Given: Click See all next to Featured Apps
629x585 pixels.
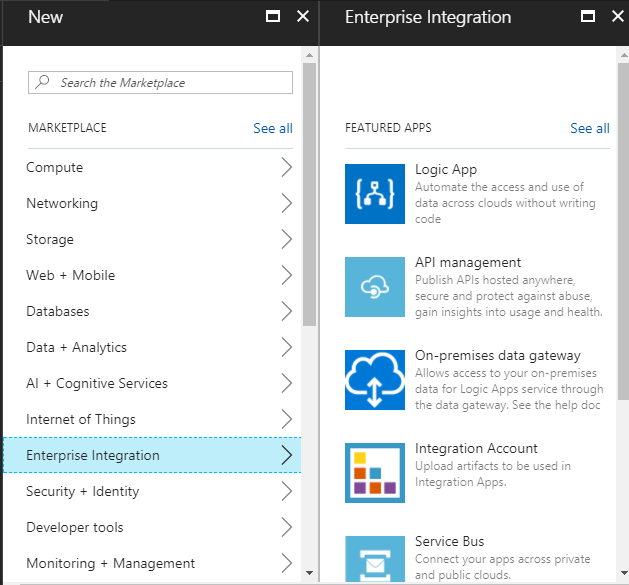Looking at the screenshot, I should [589, 128].
